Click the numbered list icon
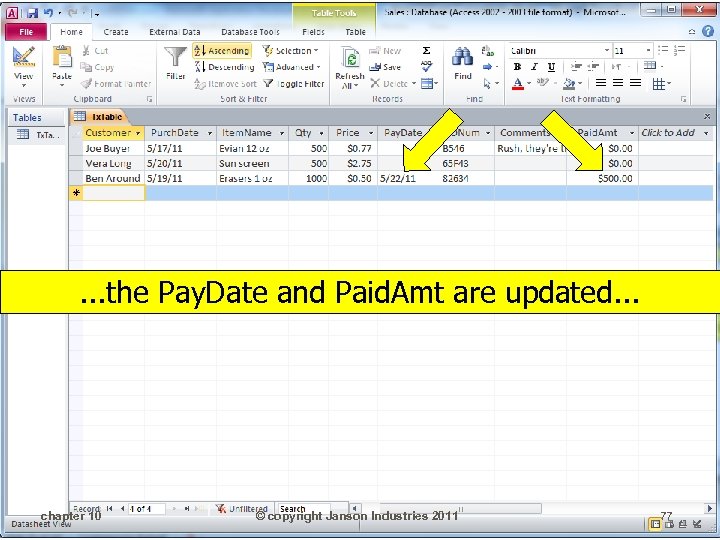Viewport: 720px width, 540px height. pyautogui.click(x=680, y=50)
